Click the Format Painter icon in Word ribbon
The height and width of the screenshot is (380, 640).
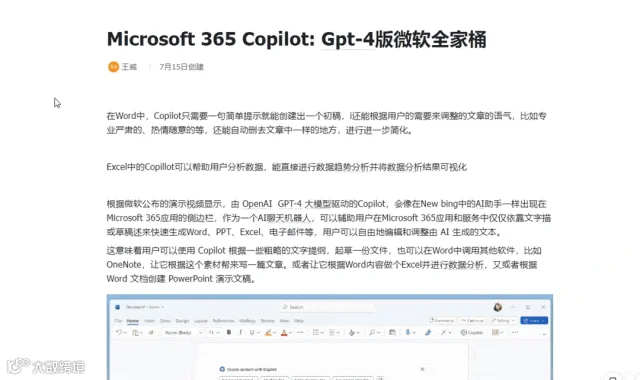(x=151, y=333)
